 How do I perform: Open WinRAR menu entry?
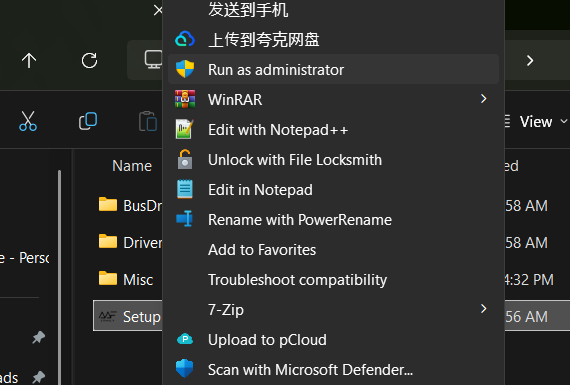click(x=333, y=99)
